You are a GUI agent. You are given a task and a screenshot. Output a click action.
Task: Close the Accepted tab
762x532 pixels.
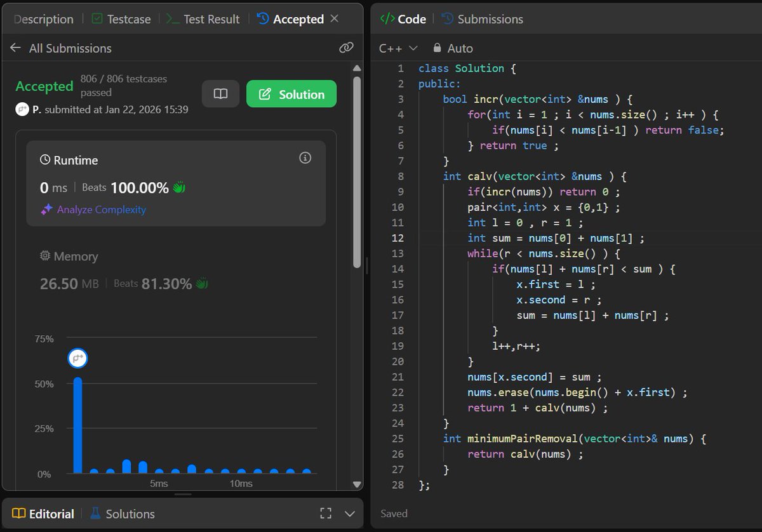click(335, 18)
